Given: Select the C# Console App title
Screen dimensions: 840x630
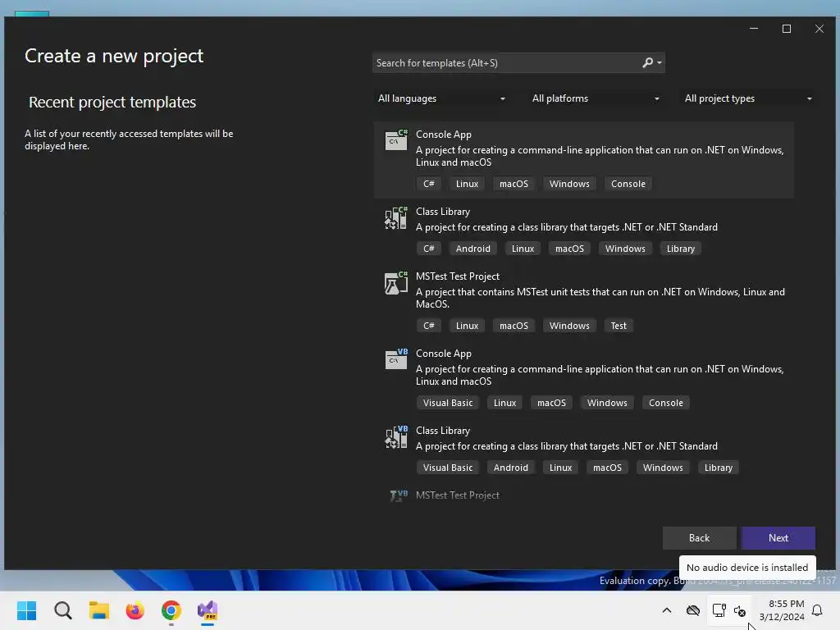Looking at the screenshot, I should (444, 135).
